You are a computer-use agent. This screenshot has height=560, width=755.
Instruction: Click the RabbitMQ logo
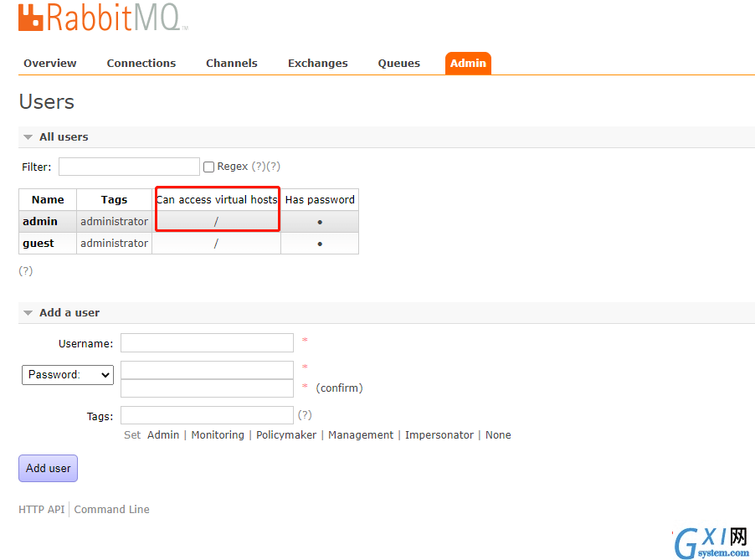103,18
